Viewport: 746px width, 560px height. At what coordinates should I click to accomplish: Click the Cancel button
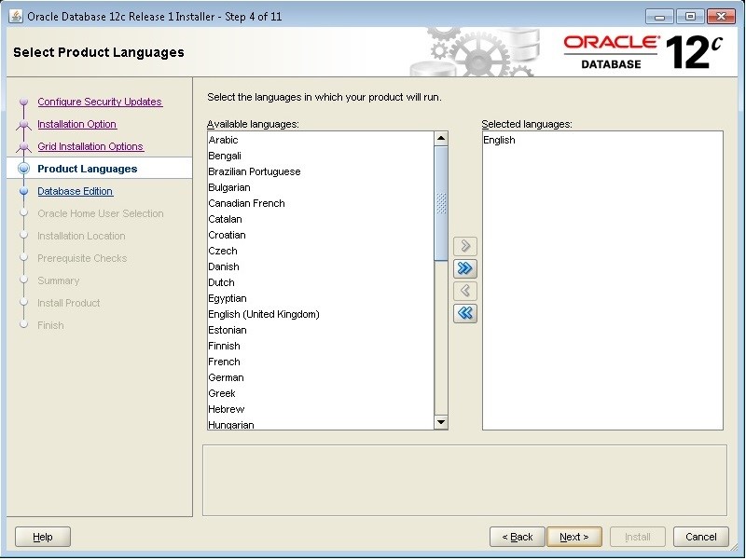(701, 537)
